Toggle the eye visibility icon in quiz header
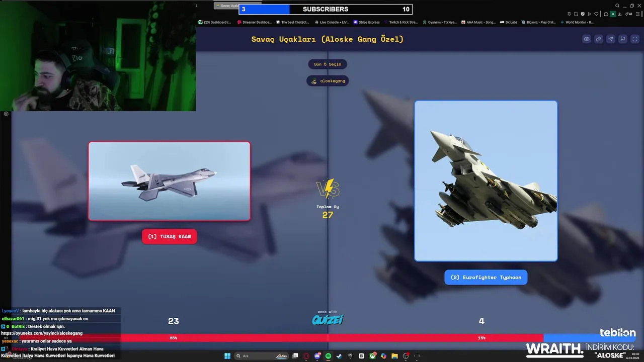The width and height of the screenshot is (644, 362). pos(587,39)
